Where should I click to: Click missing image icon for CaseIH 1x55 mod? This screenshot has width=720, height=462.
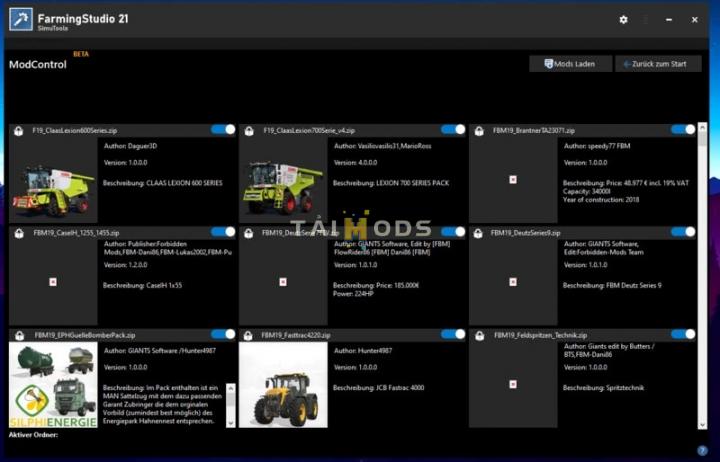53,282
